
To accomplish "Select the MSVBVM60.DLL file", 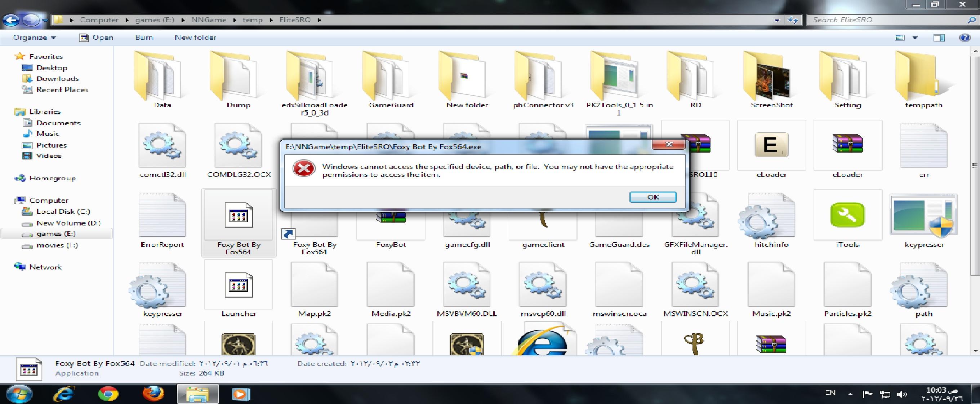I will (x=467, y=290).
